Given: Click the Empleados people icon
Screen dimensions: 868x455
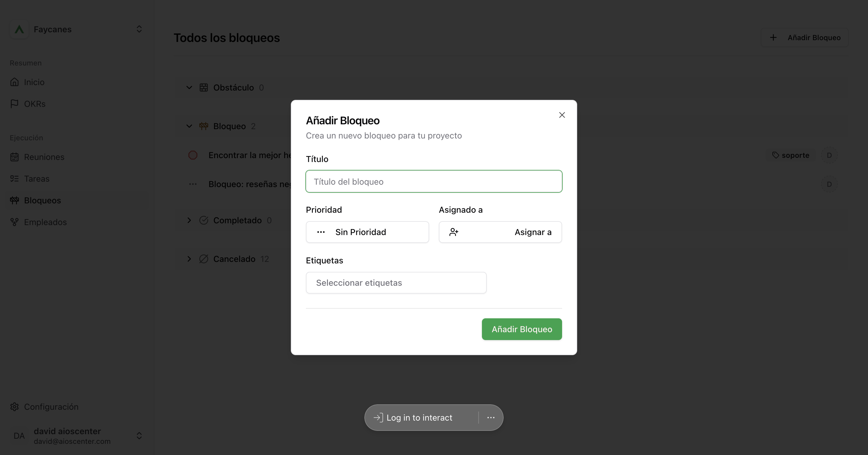Looking at the screenshot, I should (14, 222).
